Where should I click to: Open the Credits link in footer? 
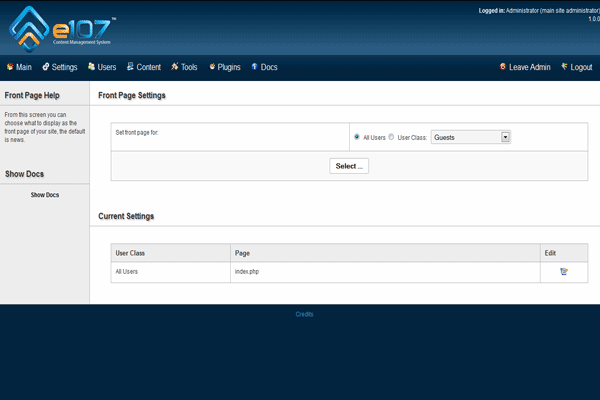304,314
